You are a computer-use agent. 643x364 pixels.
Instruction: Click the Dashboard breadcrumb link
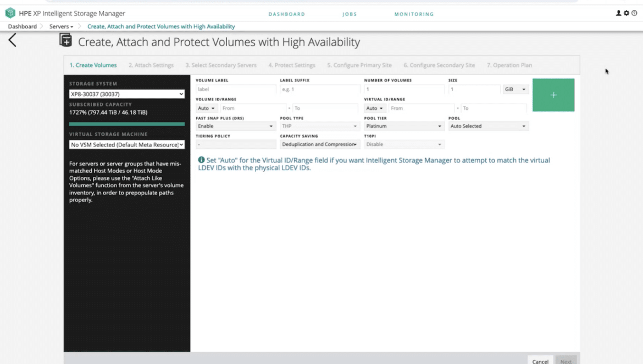pyautogui.click(x=23, y=26)
